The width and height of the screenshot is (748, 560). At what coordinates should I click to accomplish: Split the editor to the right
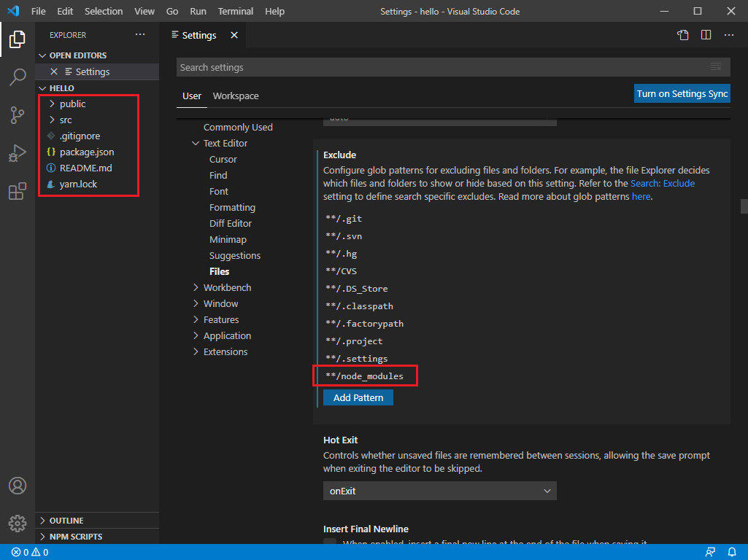(x=706, y=35)
